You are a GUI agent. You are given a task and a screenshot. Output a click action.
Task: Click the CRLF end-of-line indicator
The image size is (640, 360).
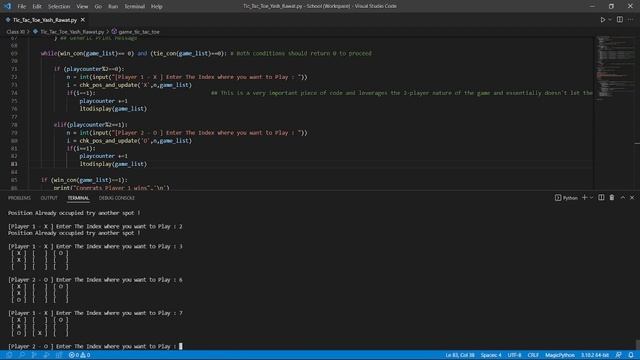pyautogui.click(x=533, y=355)
